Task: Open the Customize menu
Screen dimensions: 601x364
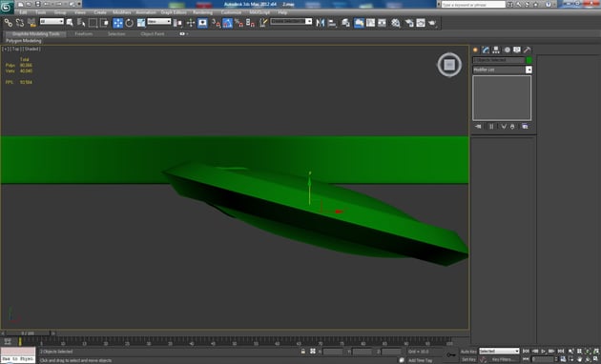Action: tap(231, 12)
